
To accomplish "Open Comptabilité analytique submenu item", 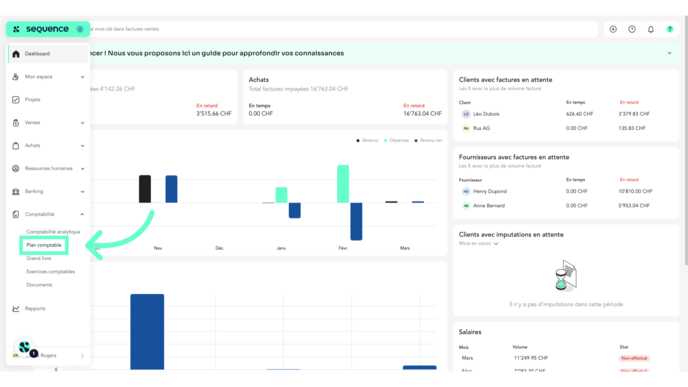I will 53,232.
